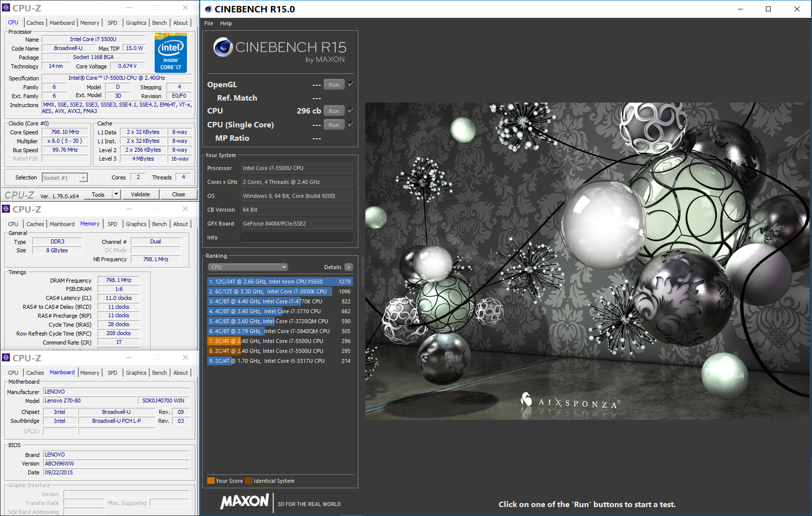Select ranking row Core i7-3930K CPU
This screenshot has height=516, width=812.
tap(280, 291)
